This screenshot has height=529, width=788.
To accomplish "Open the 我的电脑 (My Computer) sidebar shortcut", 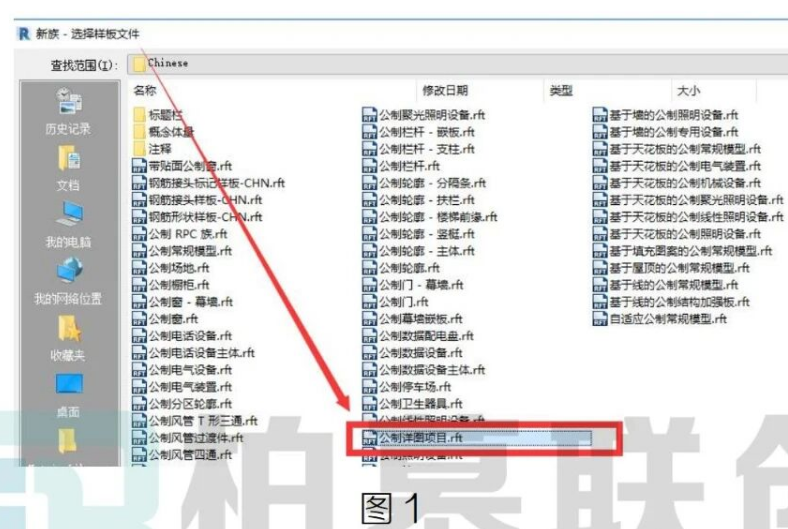I will (68, 225).
